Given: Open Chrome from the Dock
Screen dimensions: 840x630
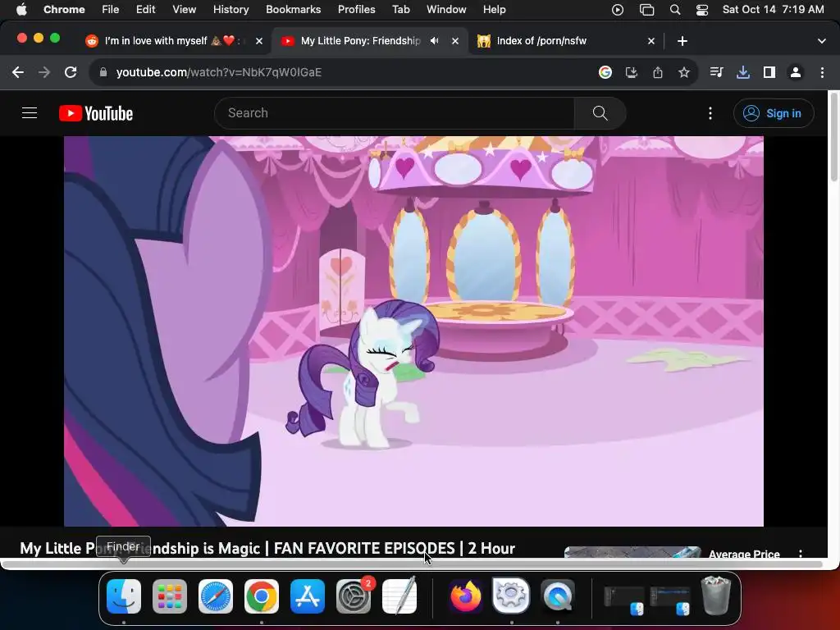Looking at the screenshot, I should tap(262, 596).
